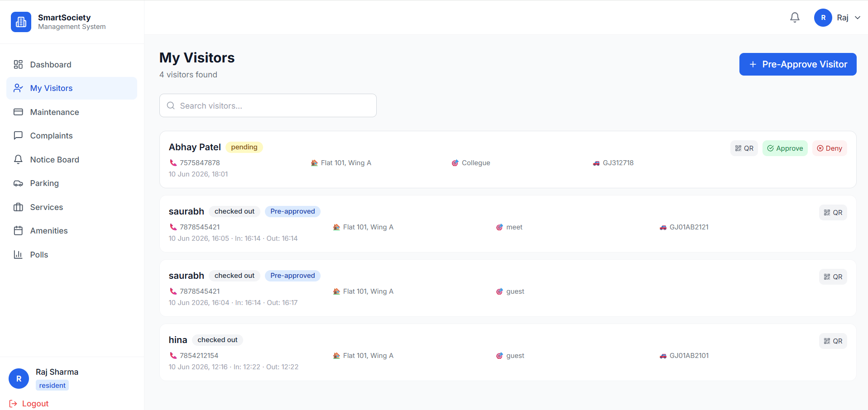Viewport: 868px width, 410px height.
Task: Open the Parking section
Action: pos(72,183)
